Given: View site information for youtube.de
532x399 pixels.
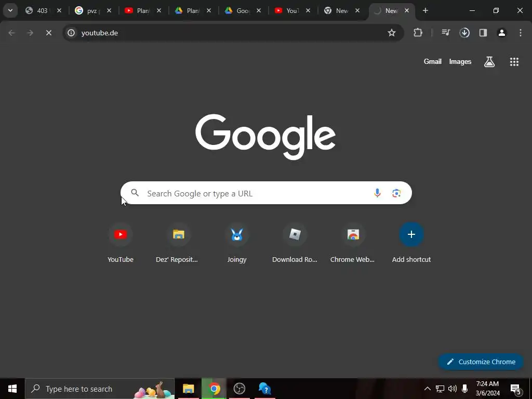Looking at the screenshot, I should 71,33.
